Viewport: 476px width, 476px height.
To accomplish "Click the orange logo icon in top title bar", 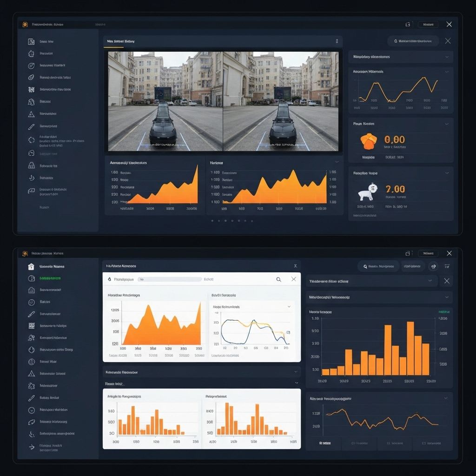I will click(x=25, y=24).
